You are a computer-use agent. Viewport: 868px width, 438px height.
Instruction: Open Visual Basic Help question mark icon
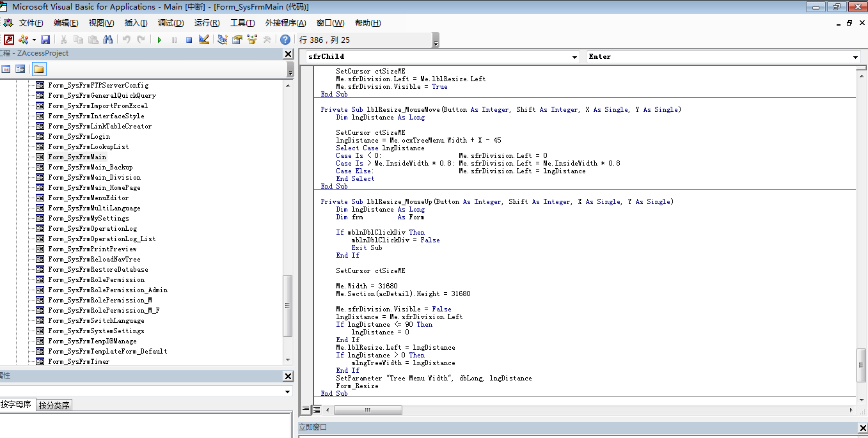point(285,40)
